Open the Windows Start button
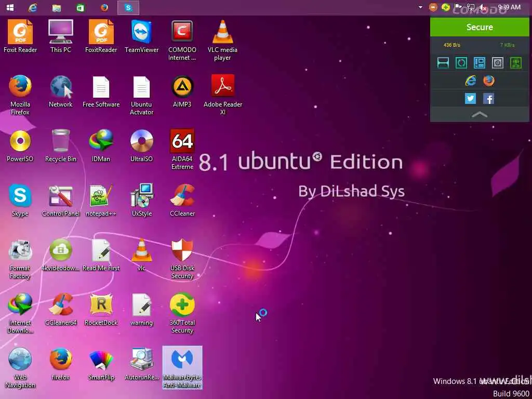The image size is (532, 399). pos(10,7)
